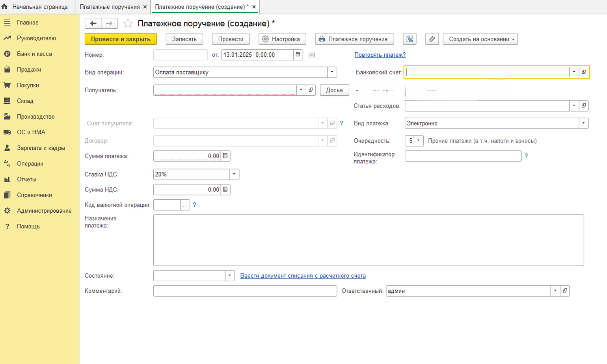The width and height of the screenshot is (607, 364).
Task: Click help question mark near Идентификатор платежа
Action: point(526,156)
